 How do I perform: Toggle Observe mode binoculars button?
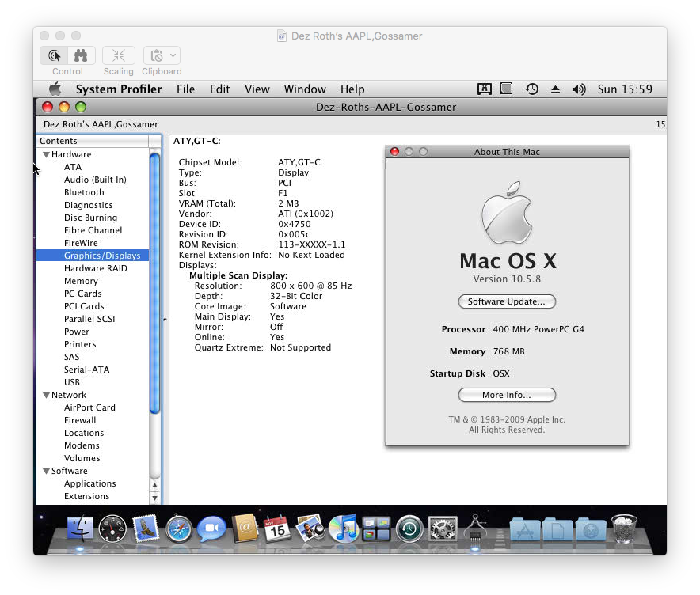81,55
